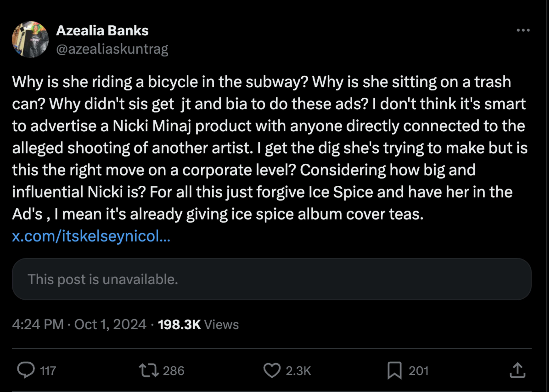Screen dimensions: 549x392
Task: Click the 201 bookmarks count
Action: point(419,371)
